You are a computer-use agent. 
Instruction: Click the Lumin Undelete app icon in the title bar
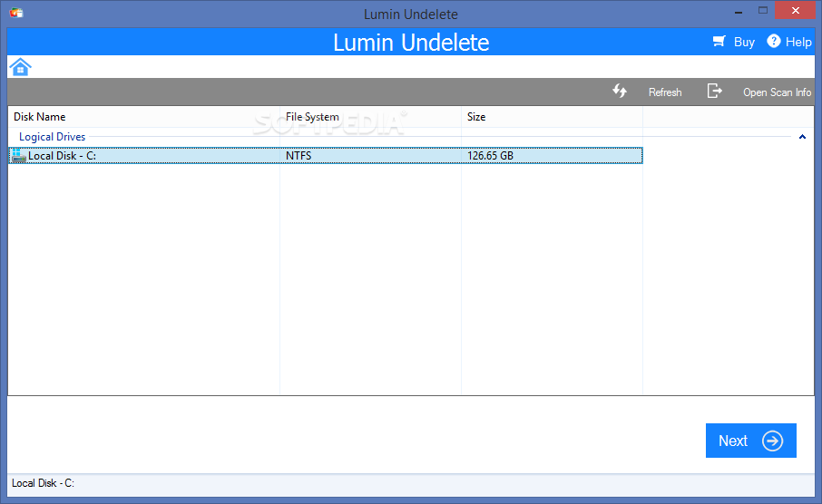(x=16, y=13)
